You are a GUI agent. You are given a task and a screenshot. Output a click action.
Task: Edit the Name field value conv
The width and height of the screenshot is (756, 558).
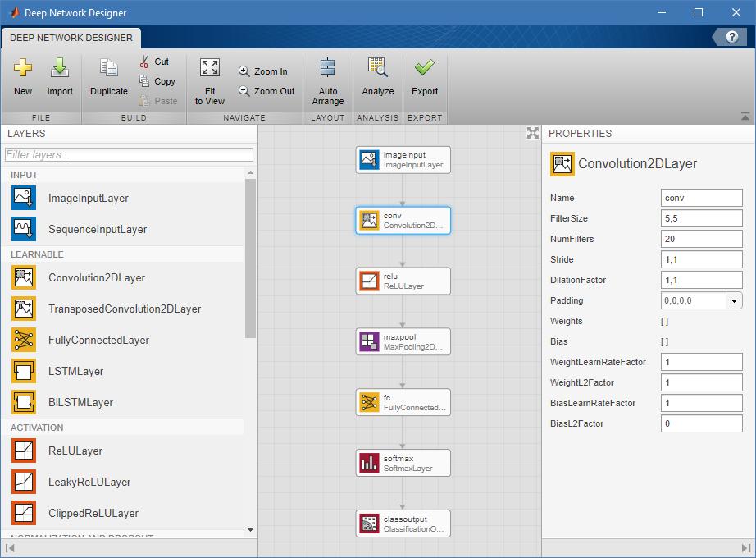702,198
